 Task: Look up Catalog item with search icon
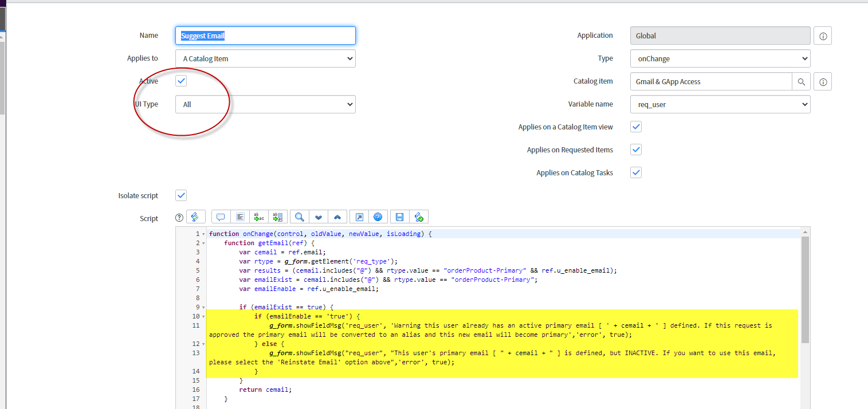click(x=802, y=81)
